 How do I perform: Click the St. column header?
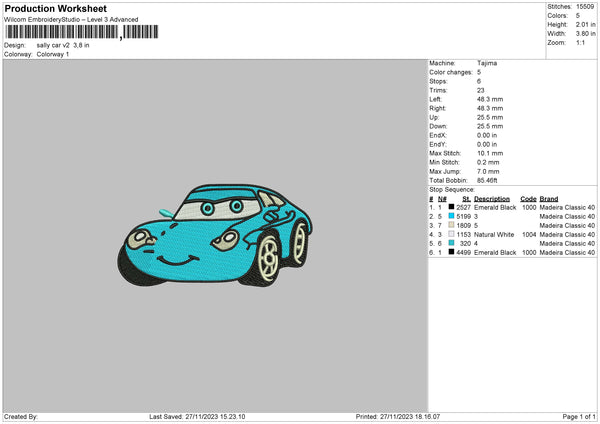[x=466, y=198]
